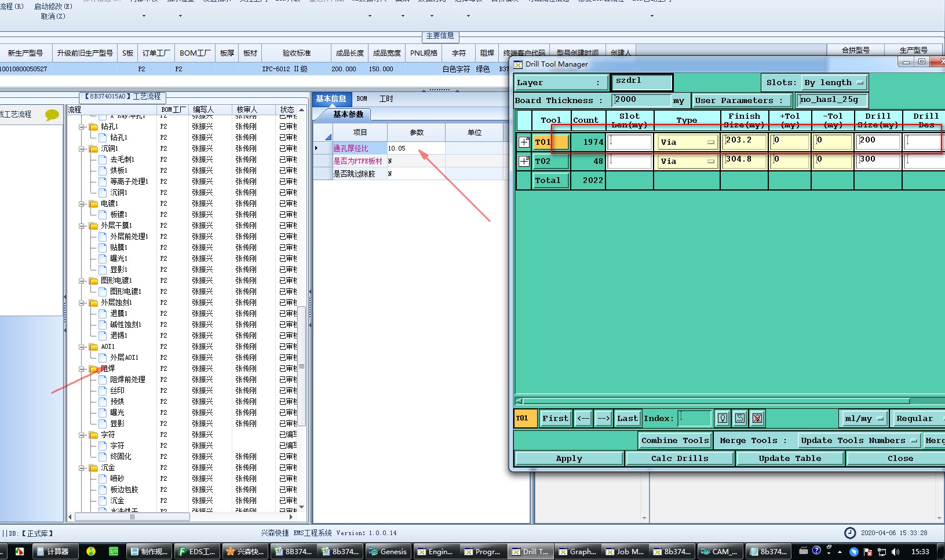Click the T01 Finish Size field
This screenshot has height=560, width=945.
[x=744, y=142]
